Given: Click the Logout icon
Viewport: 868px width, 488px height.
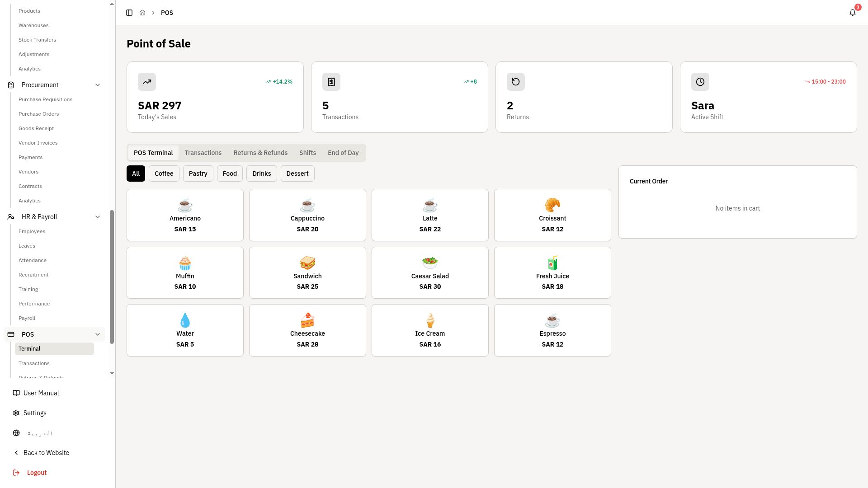Looking at the screenshot, I should [16, 473].
